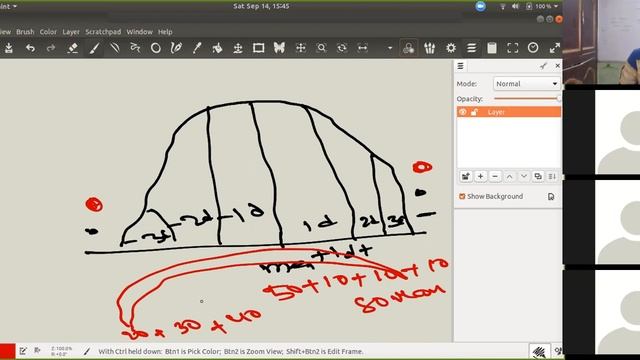640x360 pixels.
Task: Click the Wi-Fi network indicator
Action: click(x=503, y=6)
